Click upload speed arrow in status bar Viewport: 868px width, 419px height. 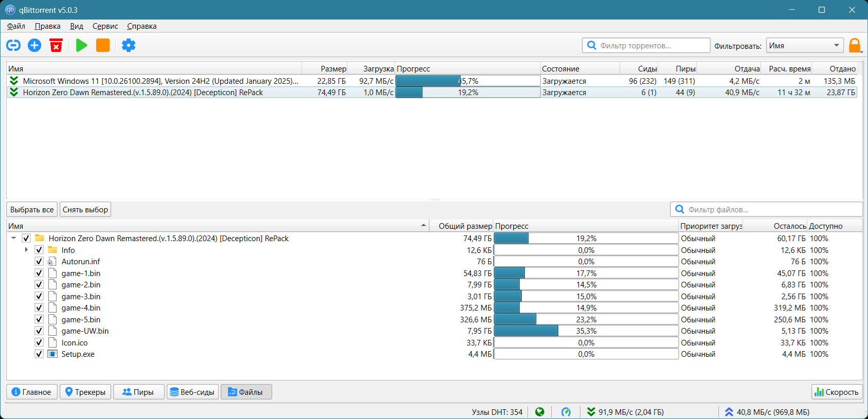point(729,412)
